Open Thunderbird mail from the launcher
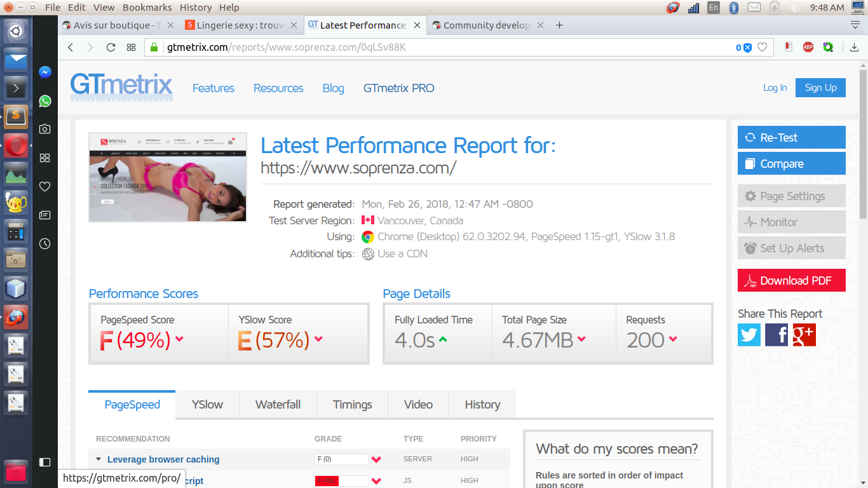 pyautogui.click(x=16, y=59)
